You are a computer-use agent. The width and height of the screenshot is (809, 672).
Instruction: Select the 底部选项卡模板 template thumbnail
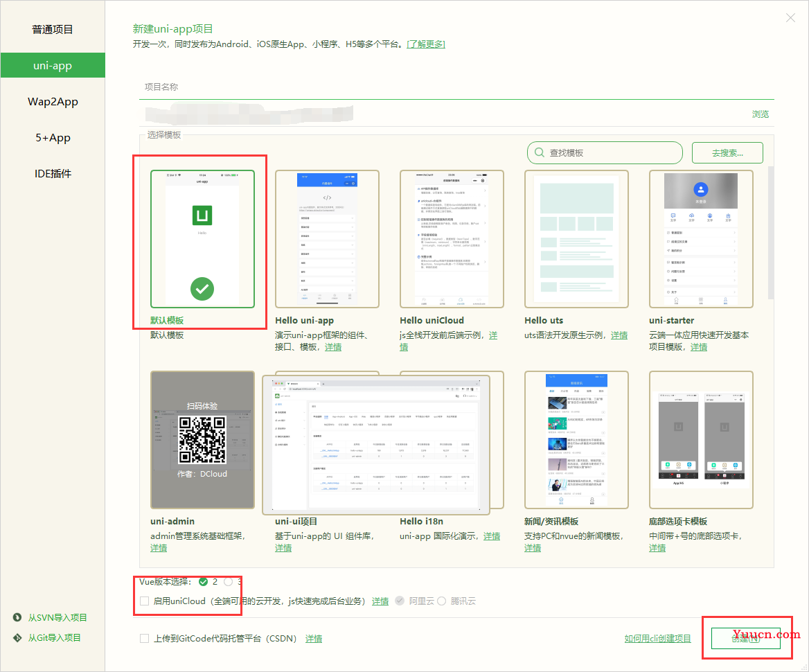pyautogui.click(x=701, y=440)
